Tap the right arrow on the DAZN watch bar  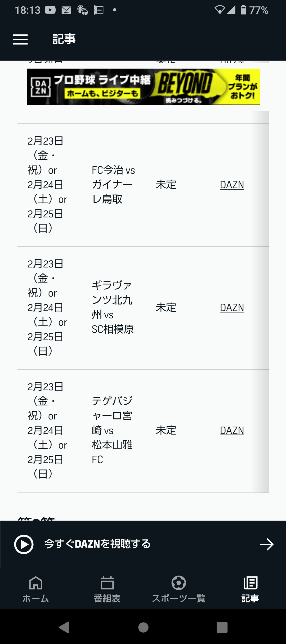[267, 544]
